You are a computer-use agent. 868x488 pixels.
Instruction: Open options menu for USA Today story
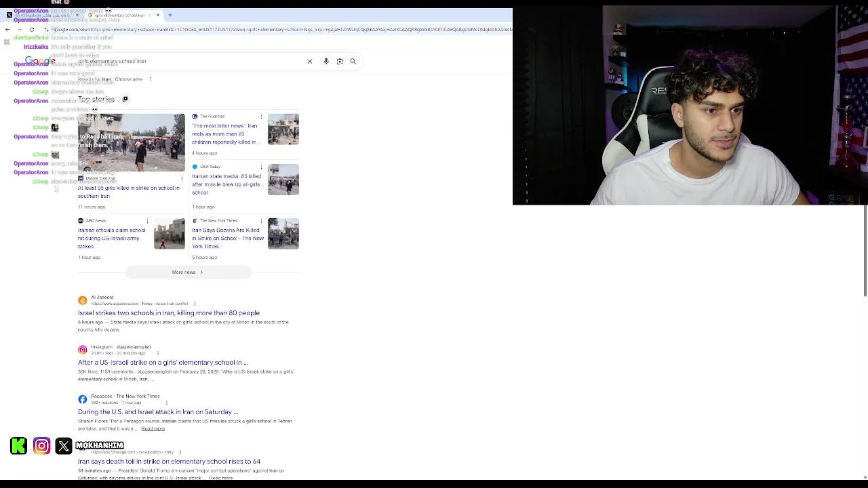[x=262, y=167]
